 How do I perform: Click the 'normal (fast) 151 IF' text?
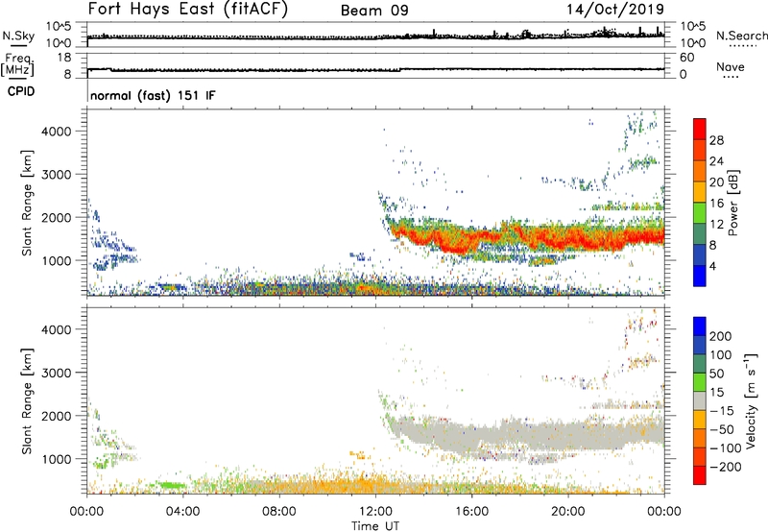153,95
